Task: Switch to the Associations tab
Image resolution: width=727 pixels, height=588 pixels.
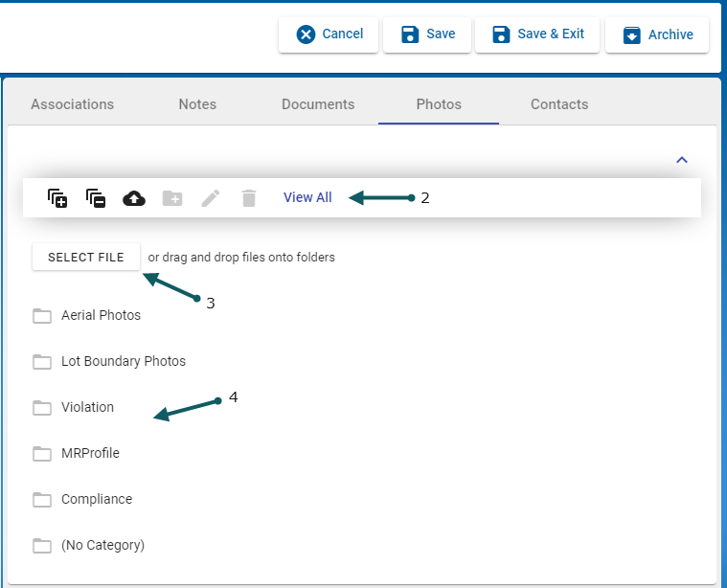Action: pyautogui.click(x=72, y=104)
